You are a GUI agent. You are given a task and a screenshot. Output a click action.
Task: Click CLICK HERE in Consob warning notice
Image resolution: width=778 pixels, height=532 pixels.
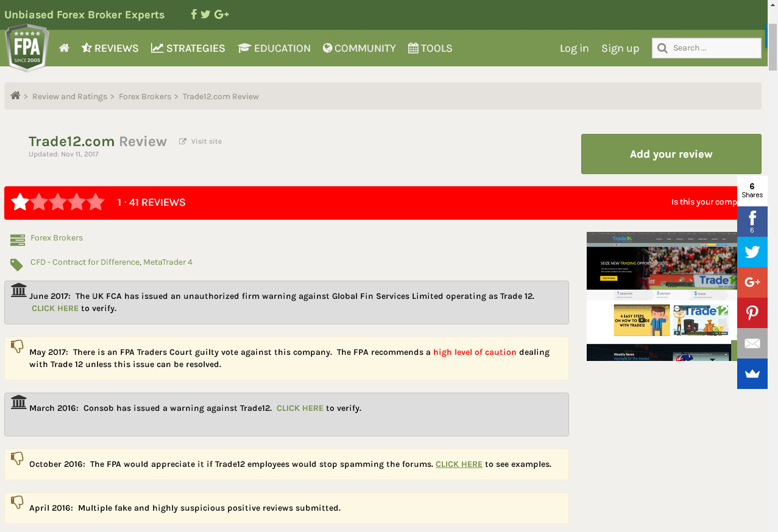coord(300,408)
